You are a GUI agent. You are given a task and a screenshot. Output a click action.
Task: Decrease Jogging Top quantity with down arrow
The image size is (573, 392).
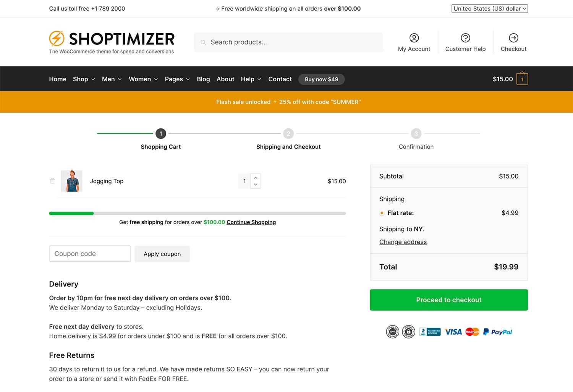point(256,185)
